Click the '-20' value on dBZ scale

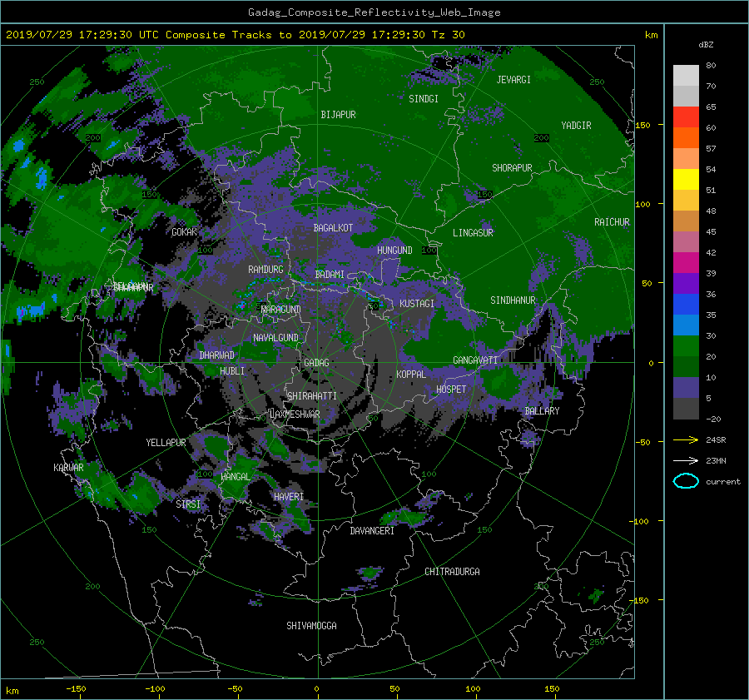[x=713, y=419]
